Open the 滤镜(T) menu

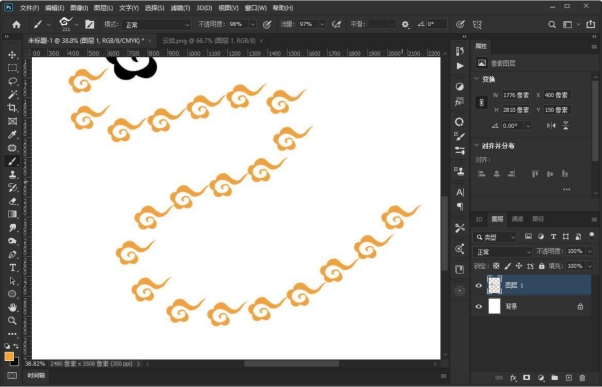point(180,8)
